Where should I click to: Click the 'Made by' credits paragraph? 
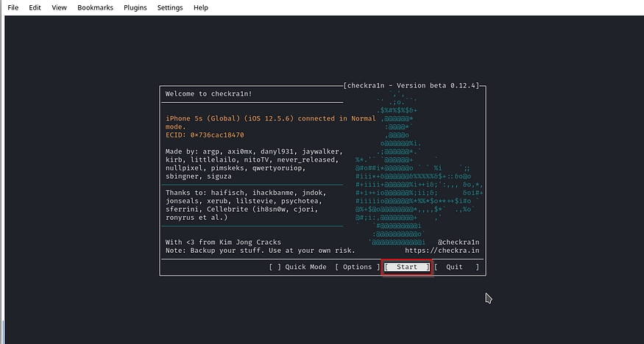tap(250, 164)
